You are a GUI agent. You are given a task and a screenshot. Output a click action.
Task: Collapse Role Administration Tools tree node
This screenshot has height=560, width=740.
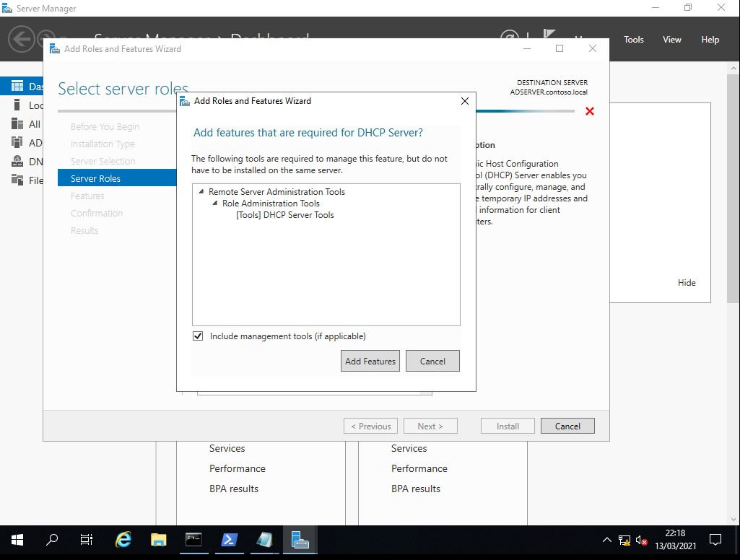(215, 204)
